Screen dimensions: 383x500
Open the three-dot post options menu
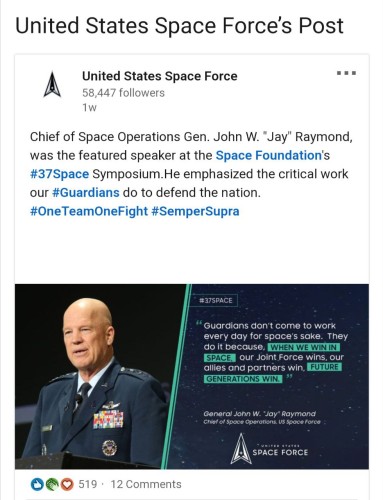(x=346, y=73)
